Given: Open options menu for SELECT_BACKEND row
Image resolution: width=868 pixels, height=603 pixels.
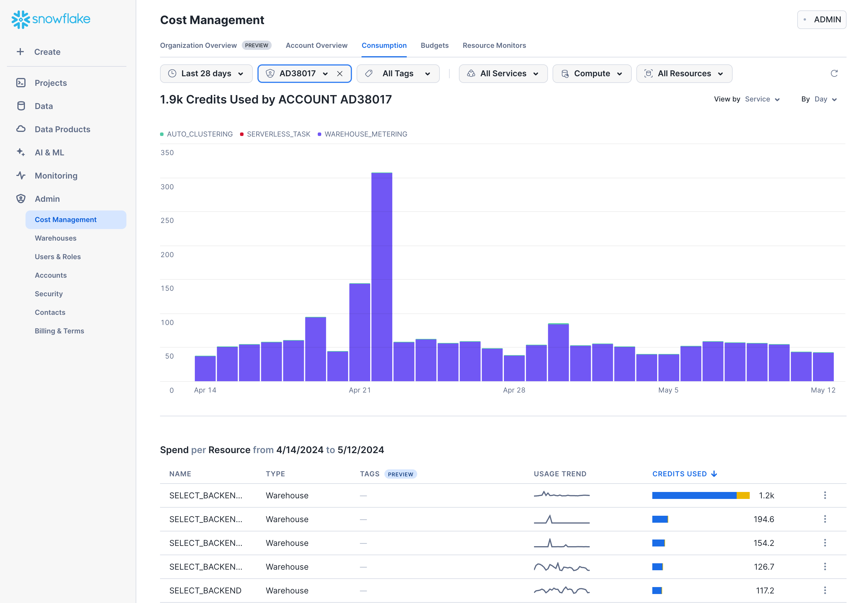Looking at the screenshot, I should tap(825, 590).
